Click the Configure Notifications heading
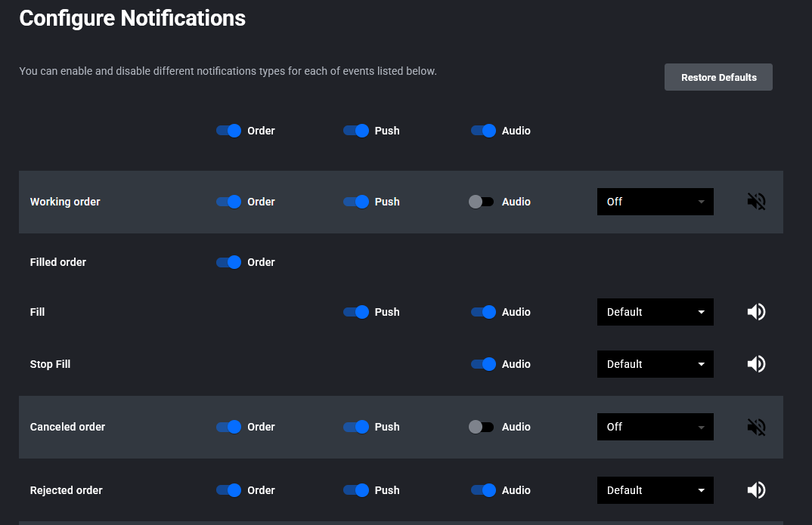The image size is (812, 525). (132, 19)
